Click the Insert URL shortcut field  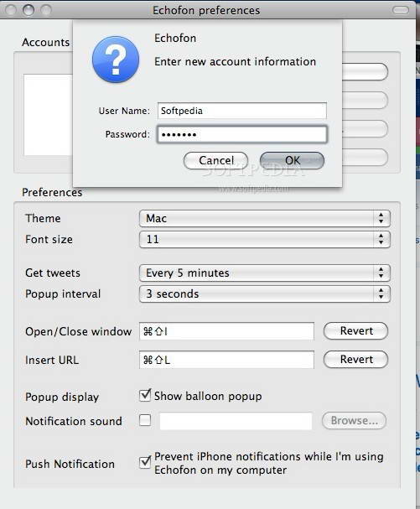point(226,360)
